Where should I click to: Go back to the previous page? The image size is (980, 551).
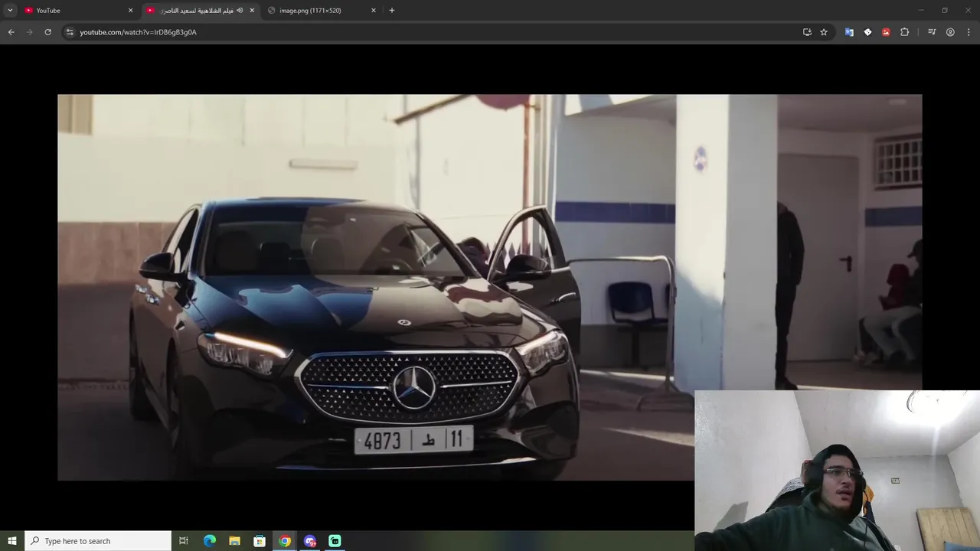click(x=11, y=32)
